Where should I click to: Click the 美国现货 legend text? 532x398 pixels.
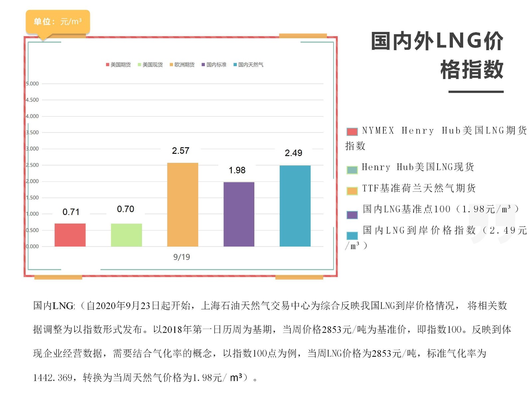coord(153,64)
